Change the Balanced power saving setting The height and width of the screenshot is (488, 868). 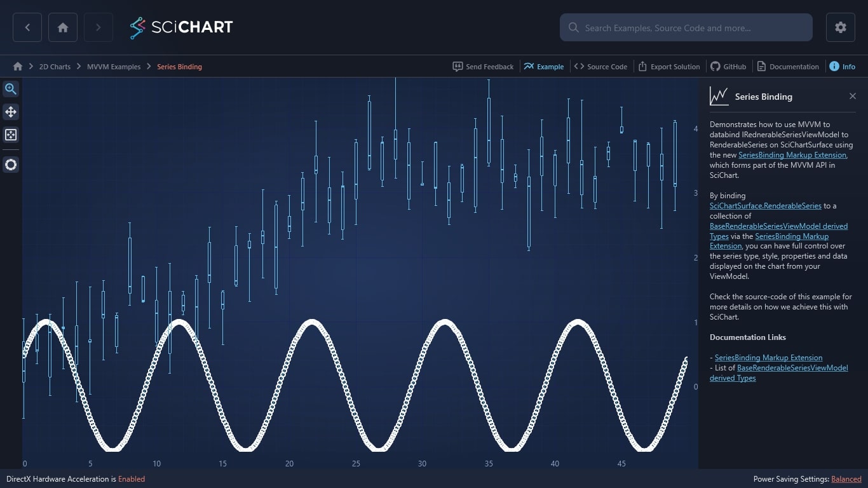(846, 479)
